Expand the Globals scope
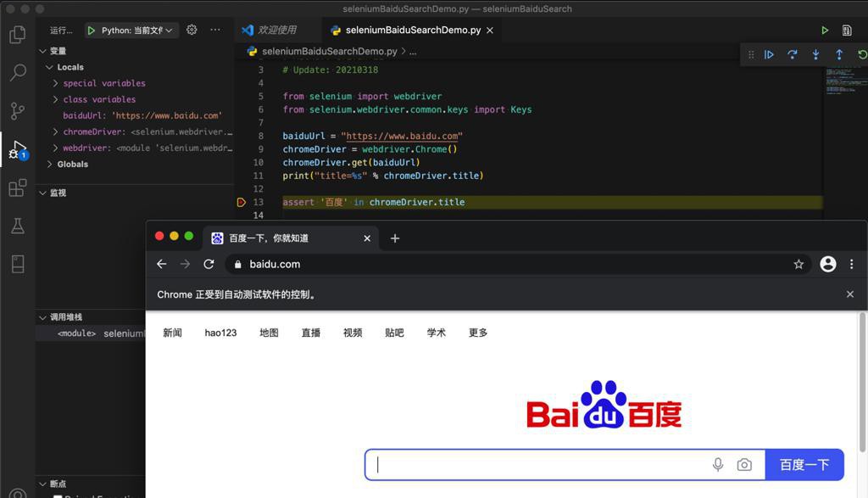 pyautogui.click(x=49, y=164)
